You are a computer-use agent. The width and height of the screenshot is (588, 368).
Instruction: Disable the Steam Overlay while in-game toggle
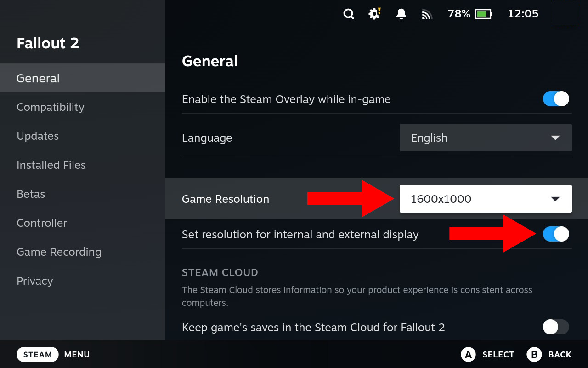coord(556,99)
